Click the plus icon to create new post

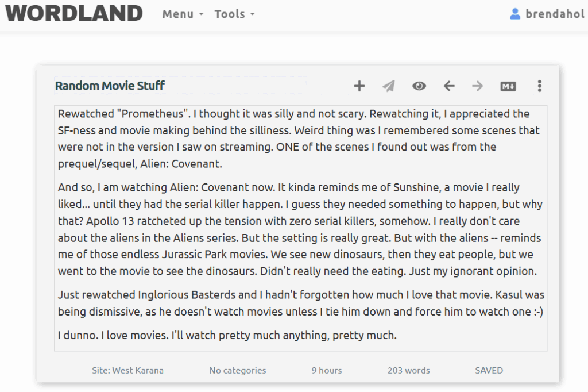point(359,86)
